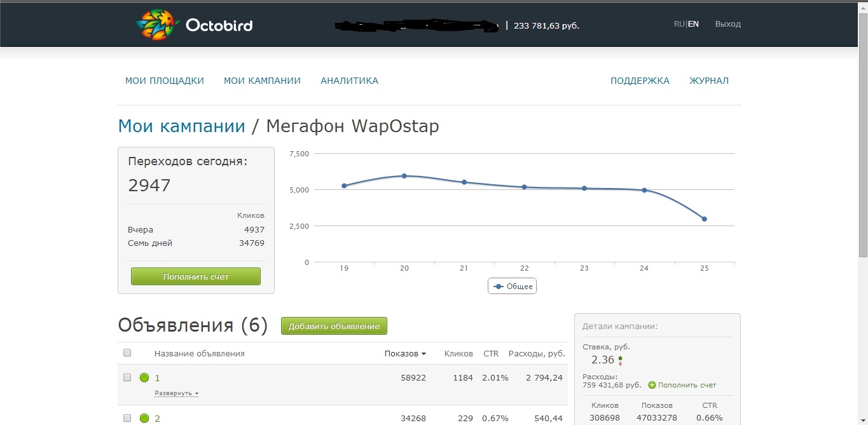
Task: Click the Octobird logo
Action: click(194, 25)
